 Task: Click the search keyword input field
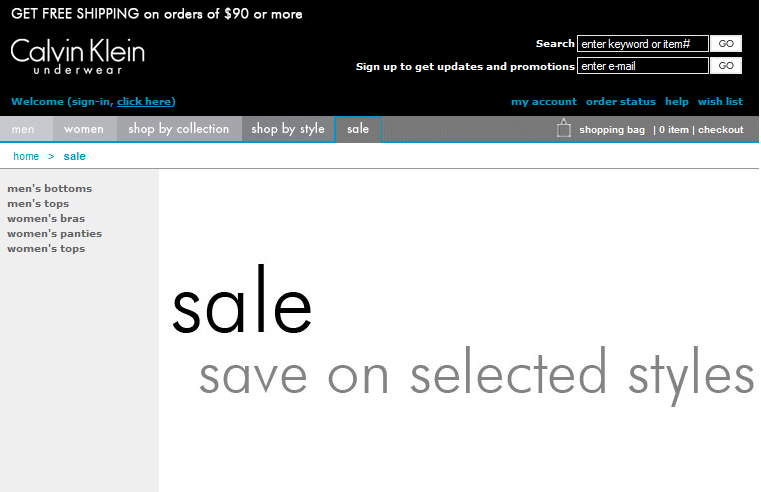click(643, 44)
